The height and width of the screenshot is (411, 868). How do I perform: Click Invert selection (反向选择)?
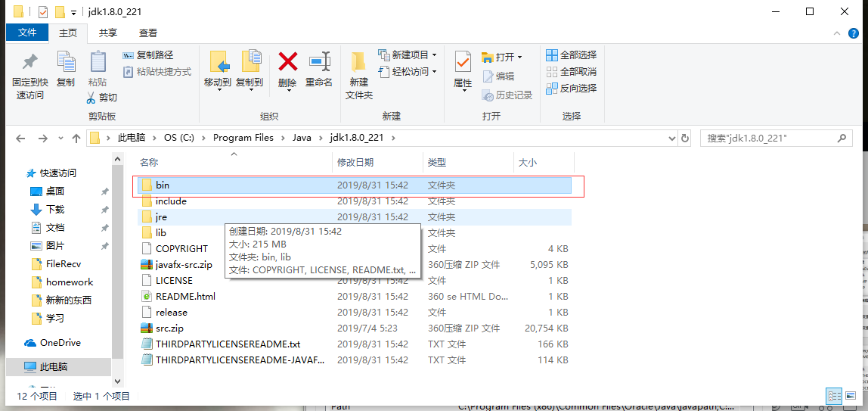tap(572, 88)
